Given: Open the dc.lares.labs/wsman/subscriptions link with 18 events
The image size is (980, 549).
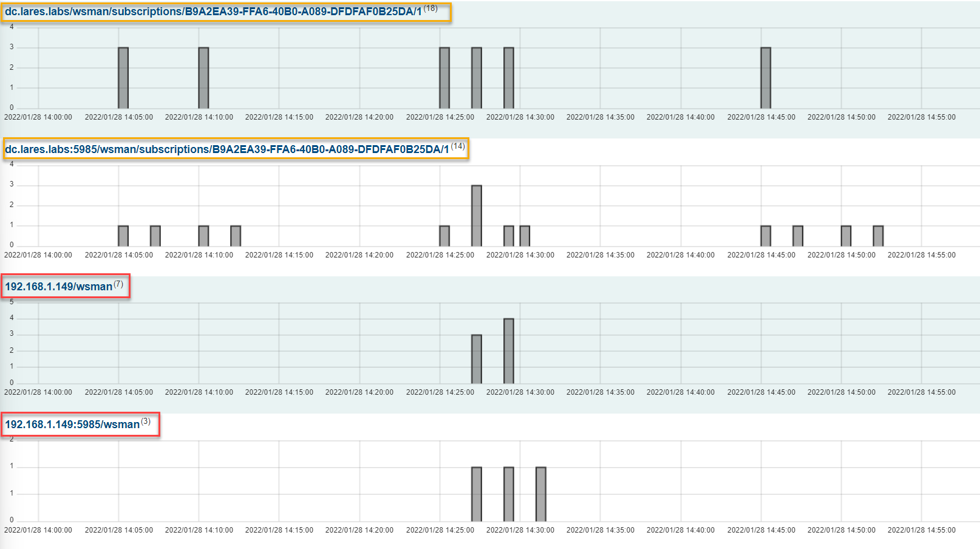Looking at the screenshot, I should point(213,12).
